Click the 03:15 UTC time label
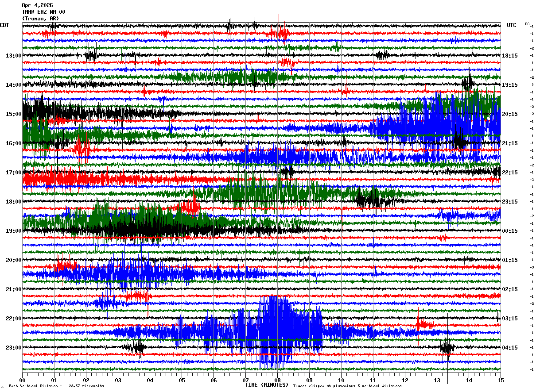The height and width of the screenshot is (392, 536). point(510,319)
